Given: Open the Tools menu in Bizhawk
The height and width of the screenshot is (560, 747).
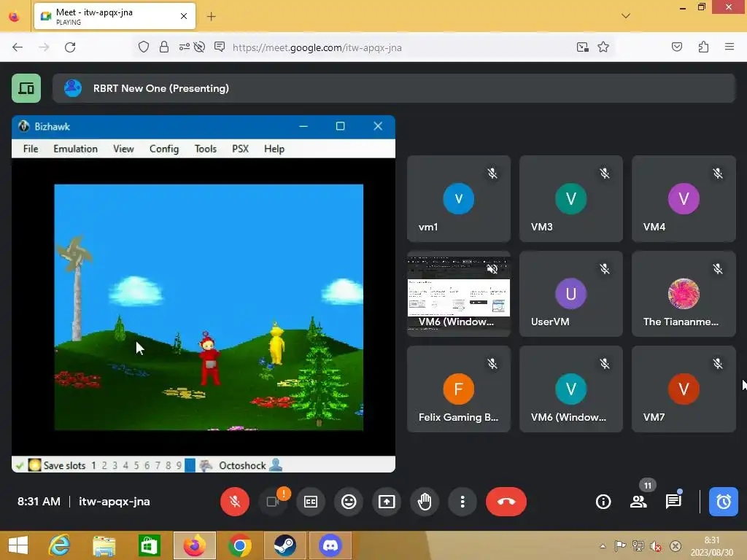Looking at the screenshot, I should [x=205, y=149].
